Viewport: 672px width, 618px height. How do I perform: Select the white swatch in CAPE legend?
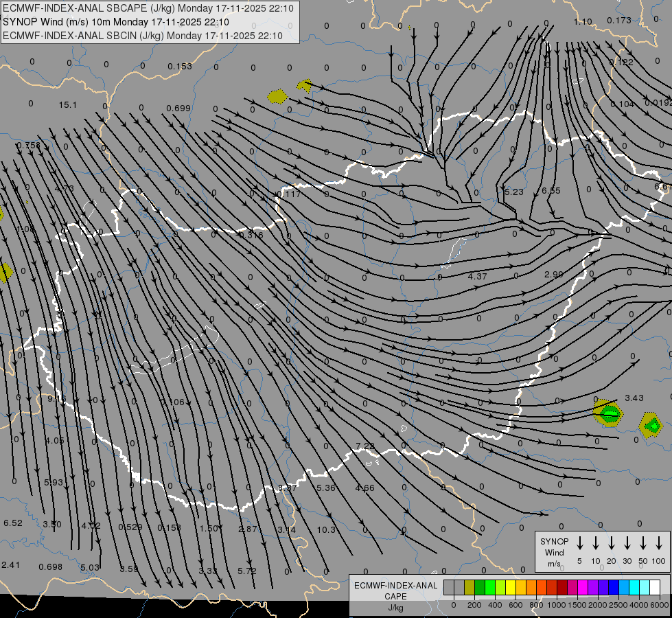655,588
